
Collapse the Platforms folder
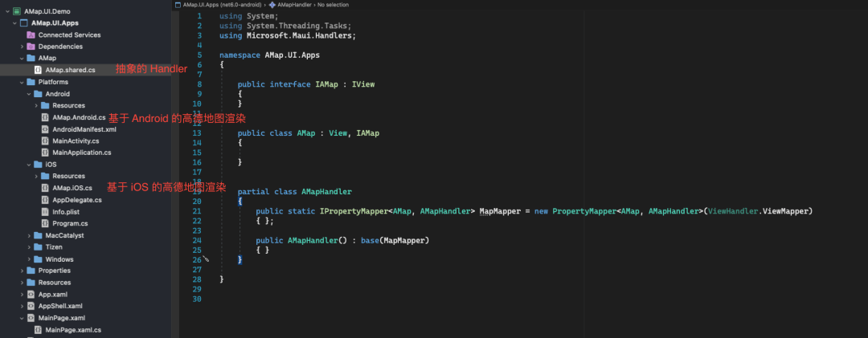tap(23, 82)
